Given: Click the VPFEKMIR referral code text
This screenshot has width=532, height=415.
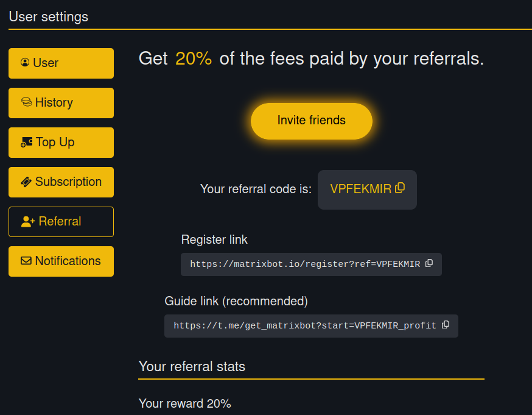Looking at the screenshot, I should coord(360,189).
